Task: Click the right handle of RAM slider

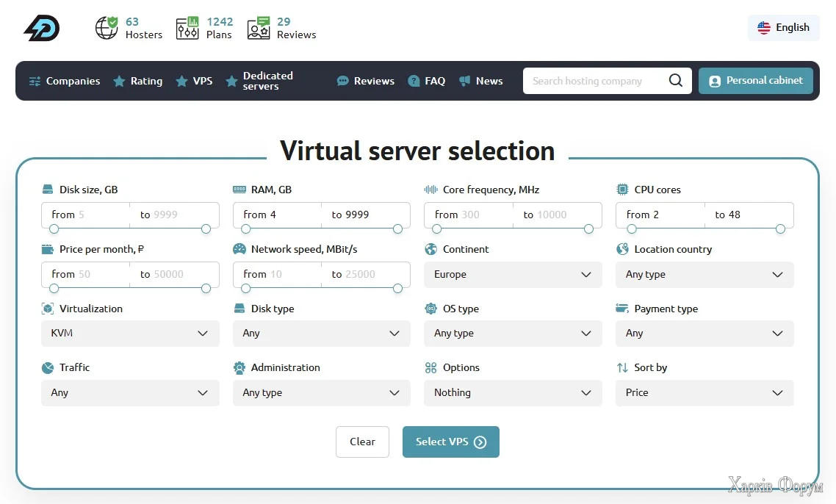Action: 397,229
